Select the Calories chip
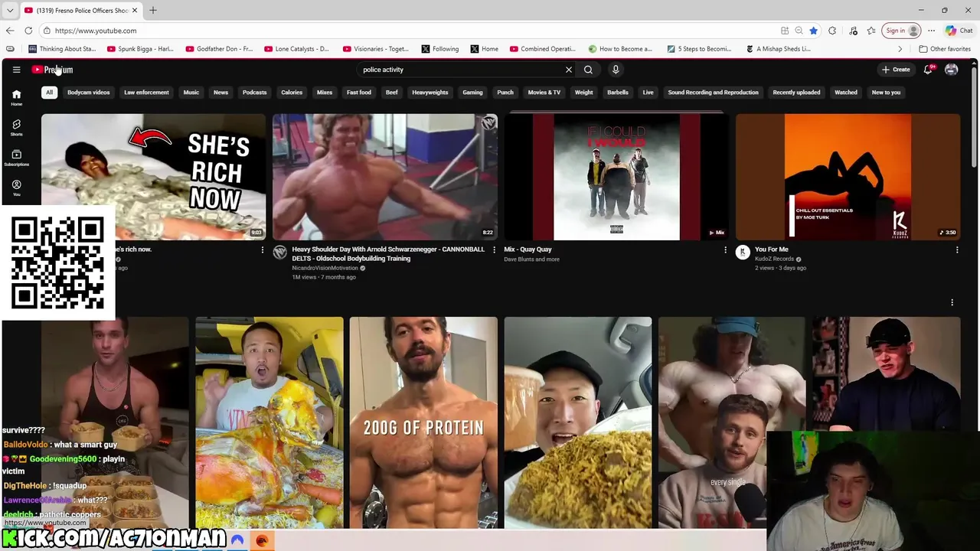This screenshot has height=551, width=980. [x=292, y=93]
